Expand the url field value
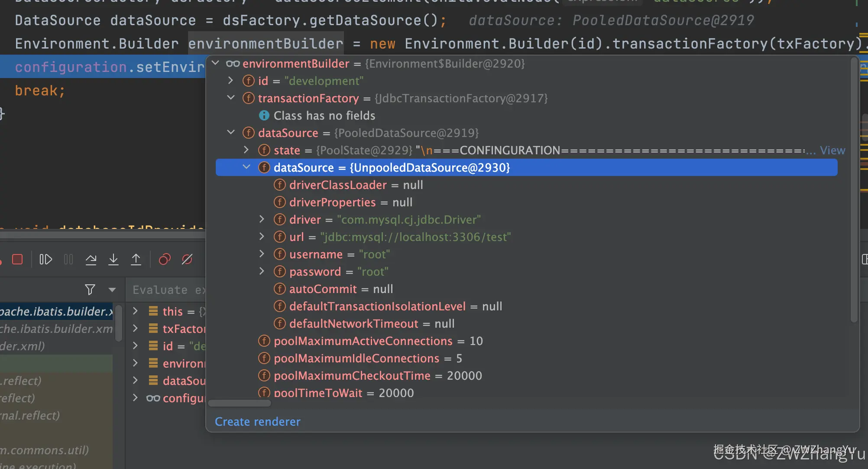 point(262,237)
